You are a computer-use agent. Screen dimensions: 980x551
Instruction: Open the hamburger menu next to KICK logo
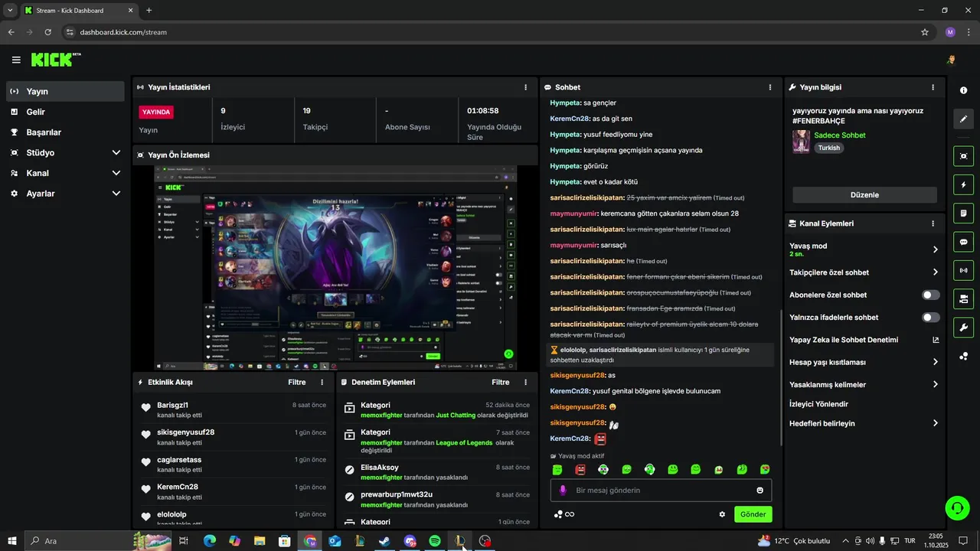pyautogui.click(x=16, y=60)
